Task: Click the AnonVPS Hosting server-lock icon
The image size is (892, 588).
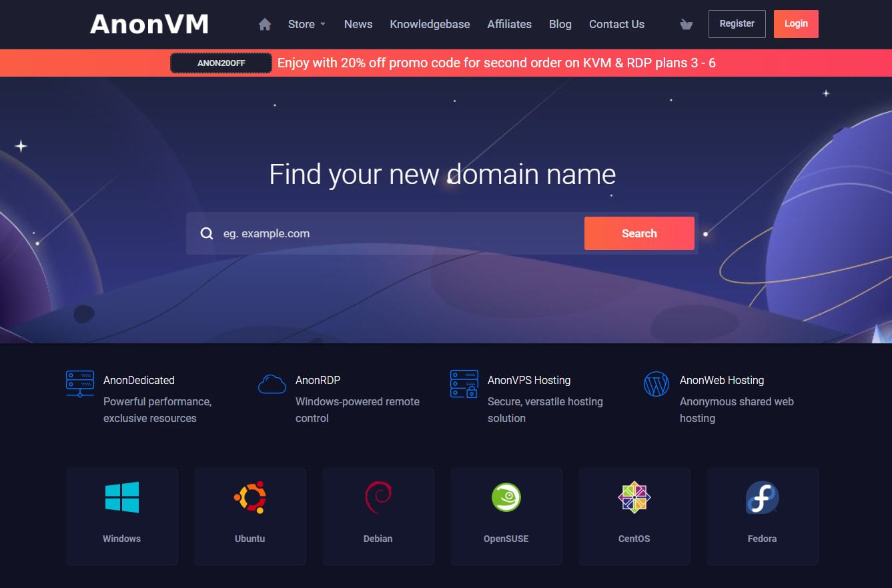Action: point(464,384)
